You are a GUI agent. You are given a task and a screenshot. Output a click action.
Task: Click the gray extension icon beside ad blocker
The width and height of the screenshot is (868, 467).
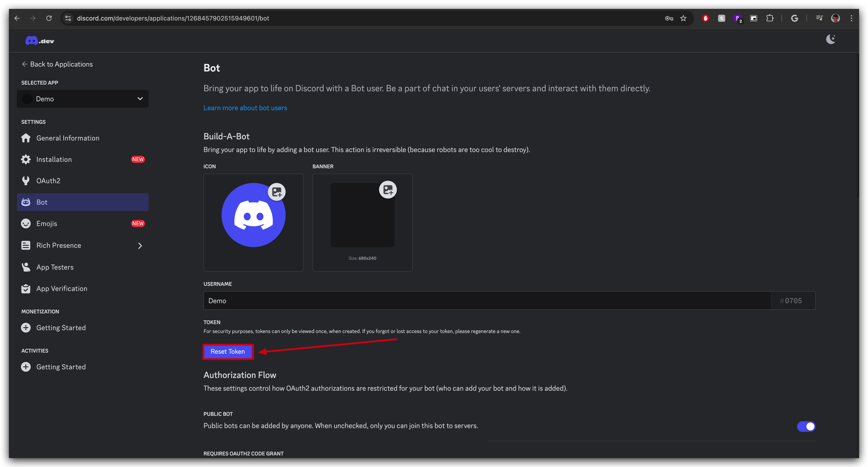[x=721, y=18]
